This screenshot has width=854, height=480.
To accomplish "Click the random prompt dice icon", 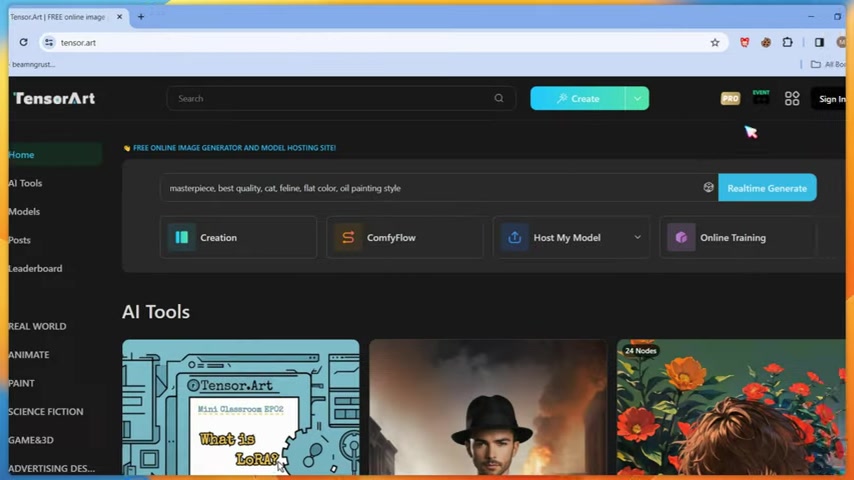I will (x=708, y=187).
